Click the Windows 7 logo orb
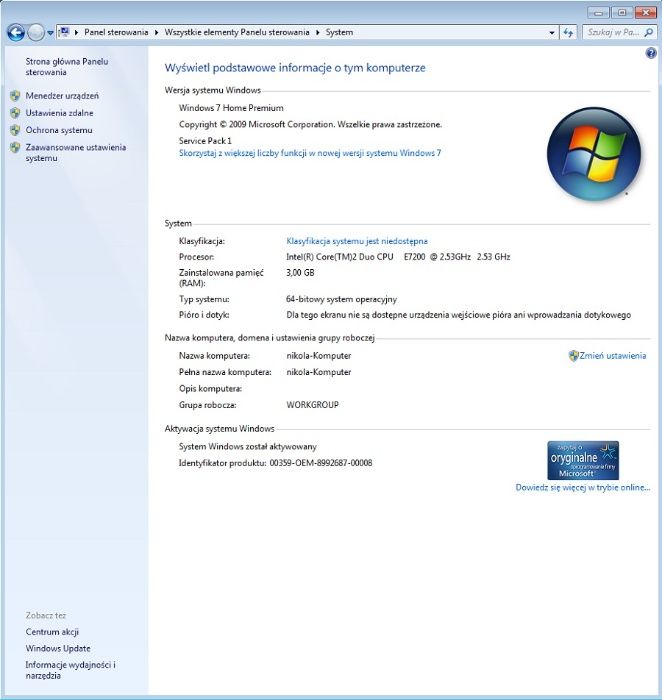Image resolution: width=662 pixels, height=700 pixels. 594,153
